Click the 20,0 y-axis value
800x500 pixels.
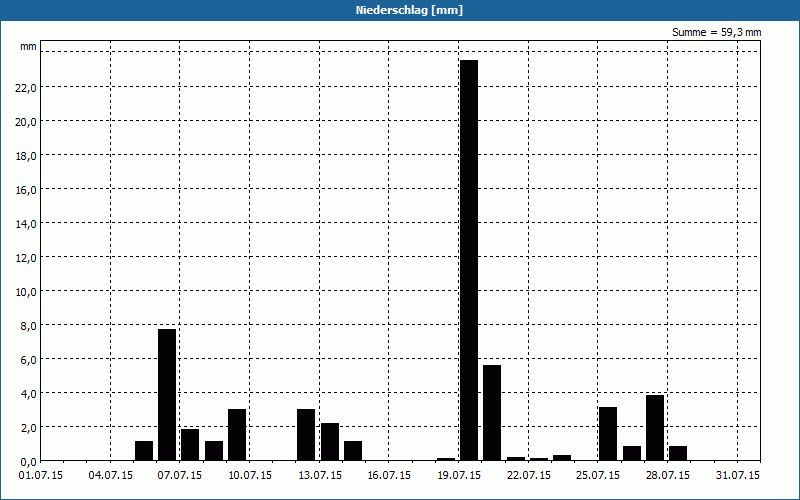point(26,122)
